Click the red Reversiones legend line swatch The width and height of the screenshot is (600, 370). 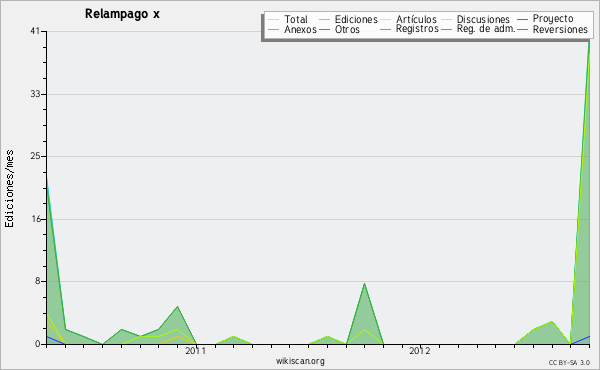pos(522,29)
